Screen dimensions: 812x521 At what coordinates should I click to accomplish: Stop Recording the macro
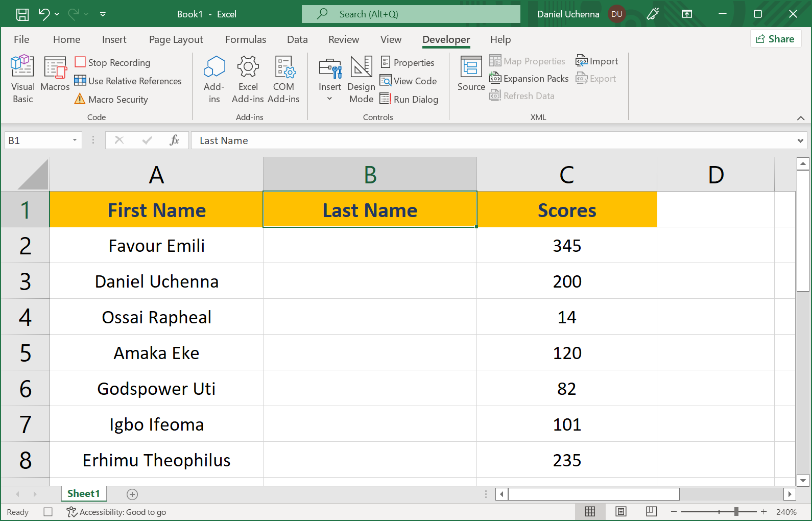113,62
